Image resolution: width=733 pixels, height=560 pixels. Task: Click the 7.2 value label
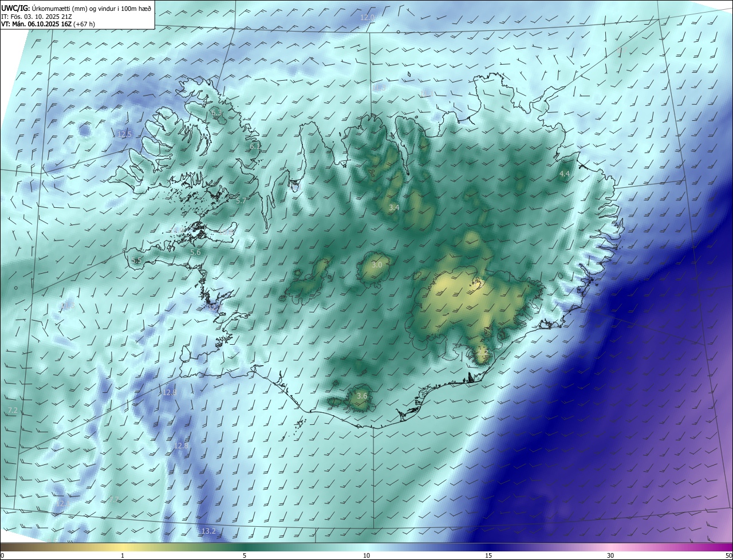pos(13,411)
